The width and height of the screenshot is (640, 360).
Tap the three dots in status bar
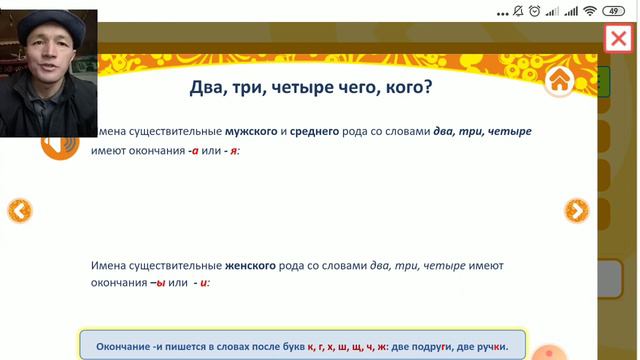tap(502, 14)
